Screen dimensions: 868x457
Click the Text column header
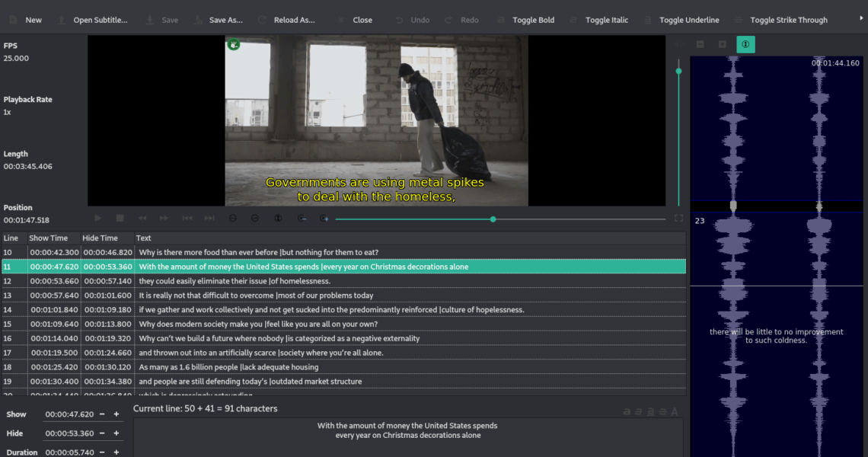pos(144,238)
